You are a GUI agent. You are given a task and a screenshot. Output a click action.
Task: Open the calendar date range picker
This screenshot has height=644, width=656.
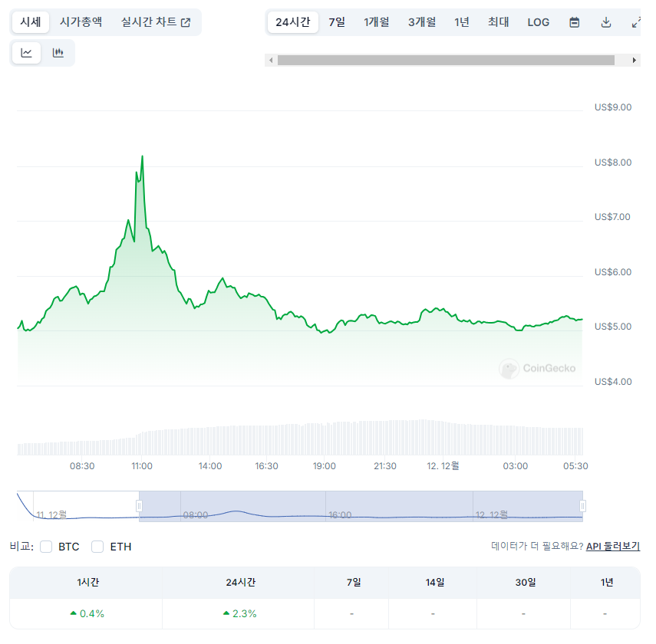click(x=575, y=22)
